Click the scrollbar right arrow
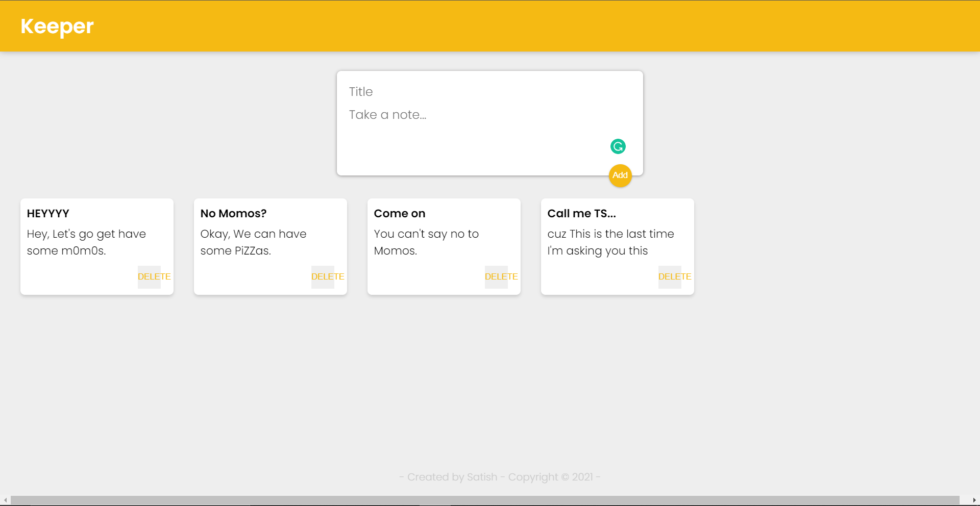Image resolution: width=980 pixels, height=506 pixels. point(974,500)
